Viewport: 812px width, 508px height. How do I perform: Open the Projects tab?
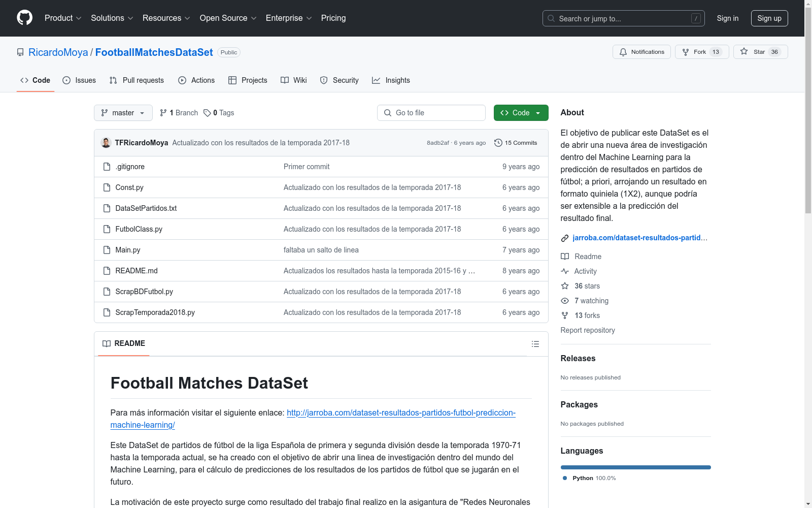[248, 80]
